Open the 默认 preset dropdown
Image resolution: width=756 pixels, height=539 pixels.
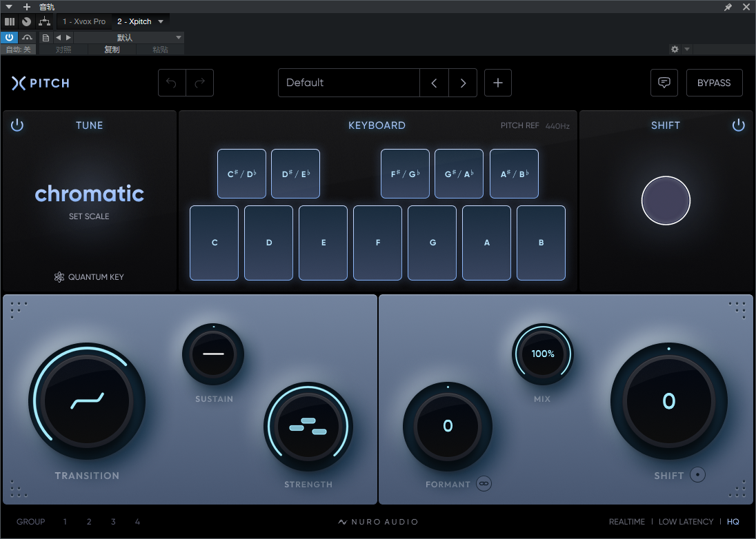[x=129, y=38]
